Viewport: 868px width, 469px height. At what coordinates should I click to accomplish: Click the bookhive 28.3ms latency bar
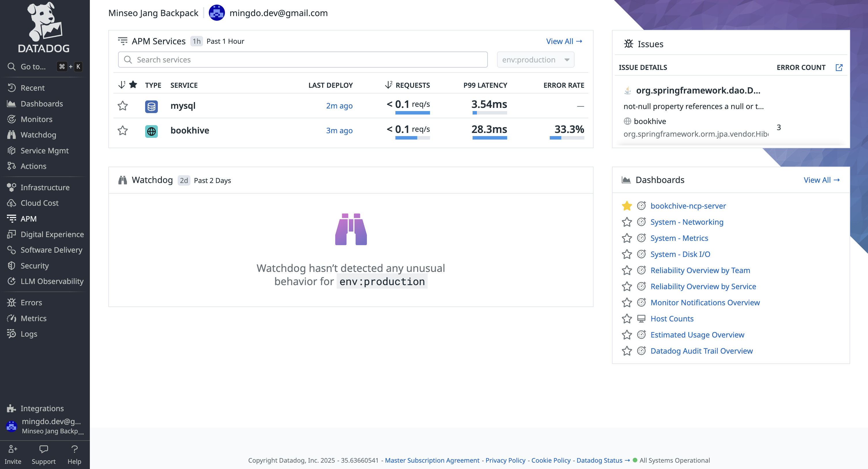coord(490,138)
